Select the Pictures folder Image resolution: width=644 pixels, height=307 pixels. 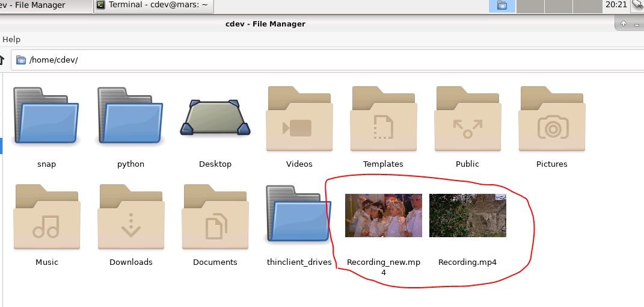click(551, 119)
